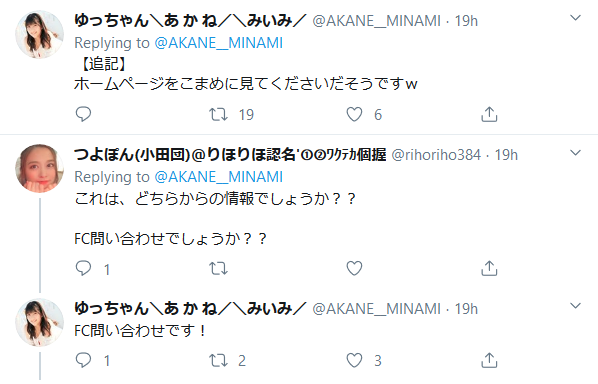Reply to the FC問い合わせです tweet
The width and height of the screenshot is (598, 384).
point(83,360)
